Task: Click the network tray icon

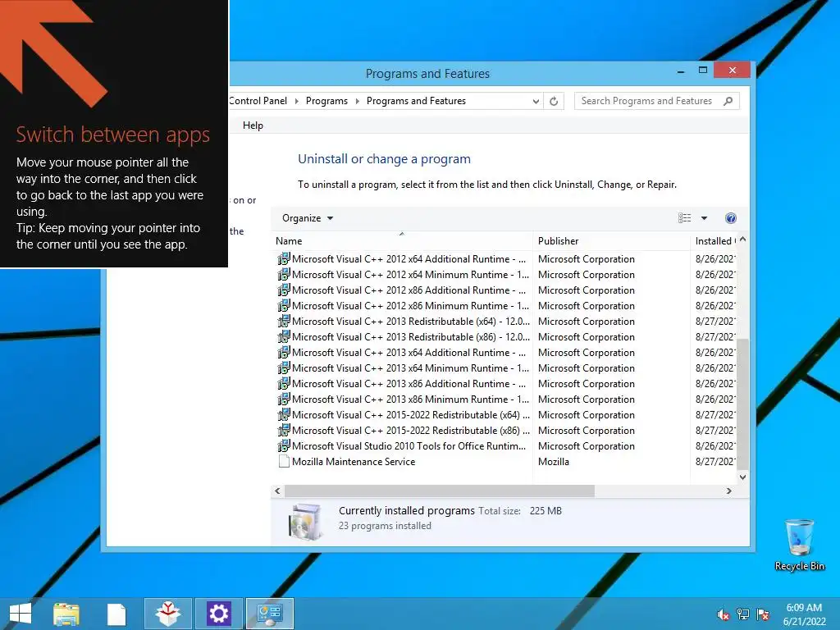Action: pyautogui.click(x=743, y=614)
